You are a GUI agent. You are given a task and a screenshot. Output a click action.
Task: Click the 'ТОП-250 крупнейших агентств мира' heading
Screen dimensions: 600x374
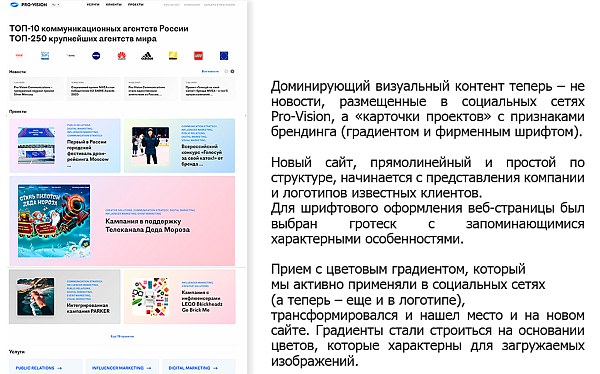pyautogui.click(x=83, y=39)
